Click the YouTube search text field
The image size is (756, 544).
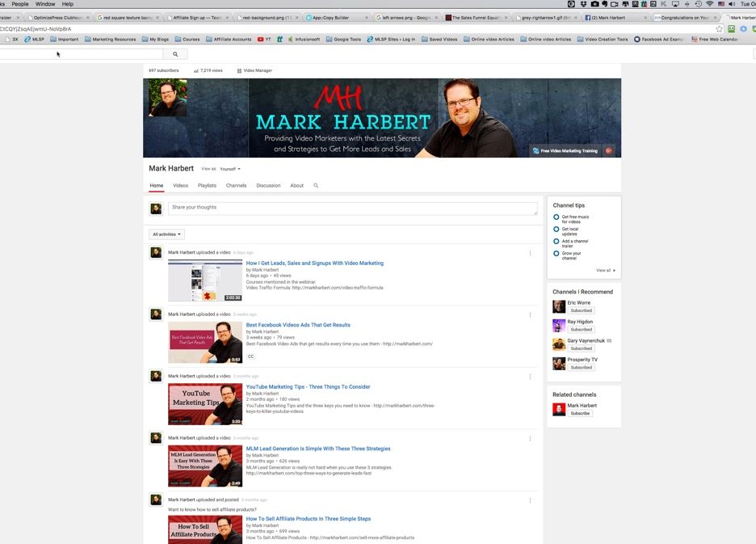tap(81, 54)
